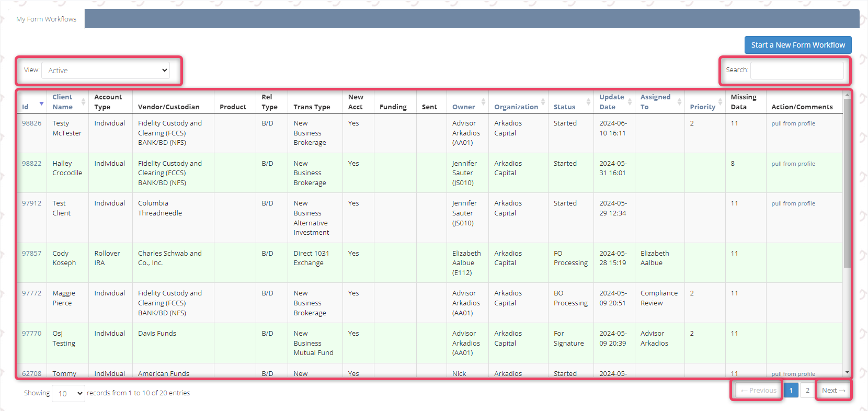Focus the Search input field
Image resolution: width=868 pixels, height=411 pixels.
[797, 70]
